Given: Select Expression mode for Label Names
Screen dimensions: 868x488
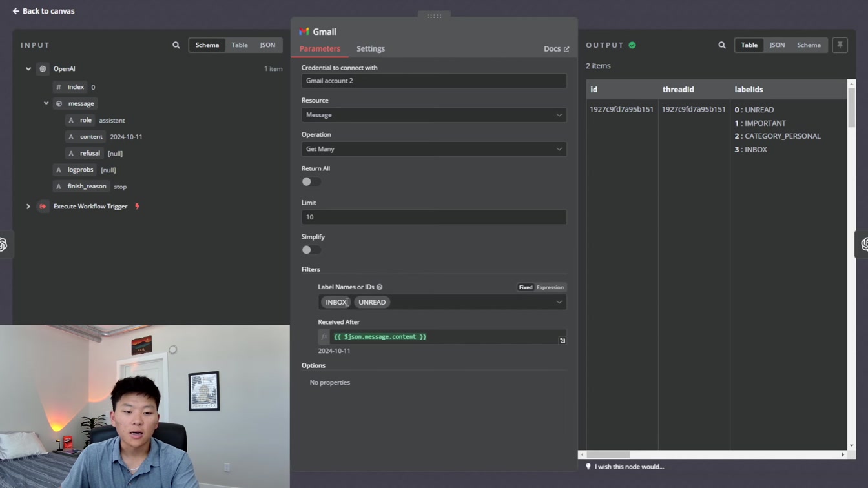Looking at the screenshot, I should click(550, 287).
